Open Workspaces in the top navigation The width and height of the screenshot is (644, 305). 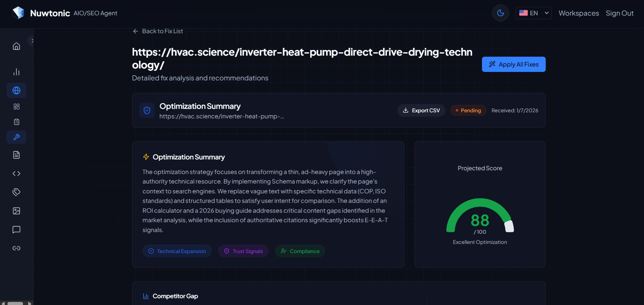tap(579, 13)
